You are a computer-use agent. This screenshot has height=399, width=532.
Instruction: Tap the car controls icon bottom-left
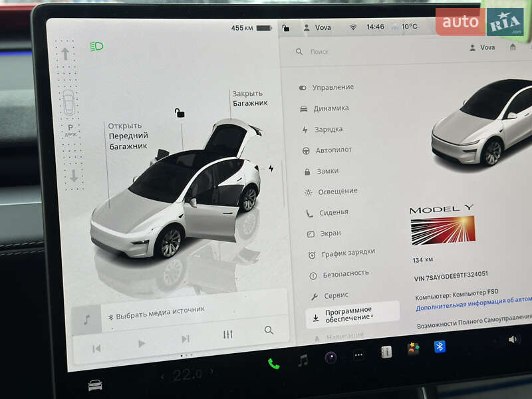(95, 385)
